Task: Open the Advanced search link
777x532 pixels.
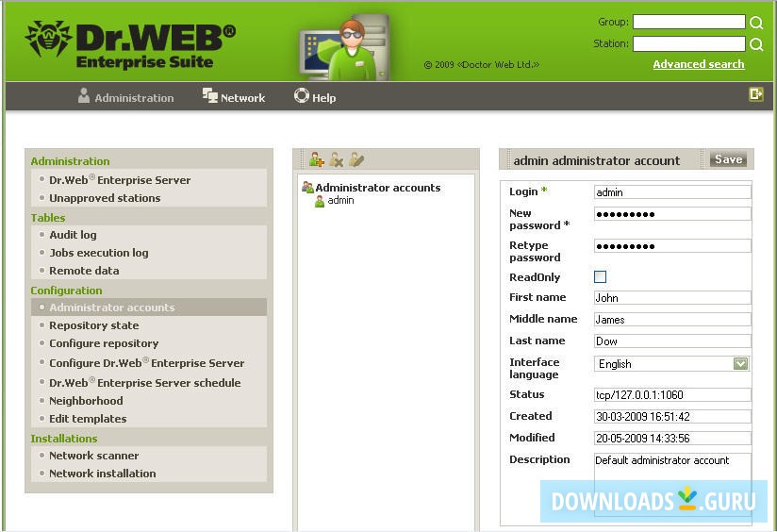Action: pos(698,64)
